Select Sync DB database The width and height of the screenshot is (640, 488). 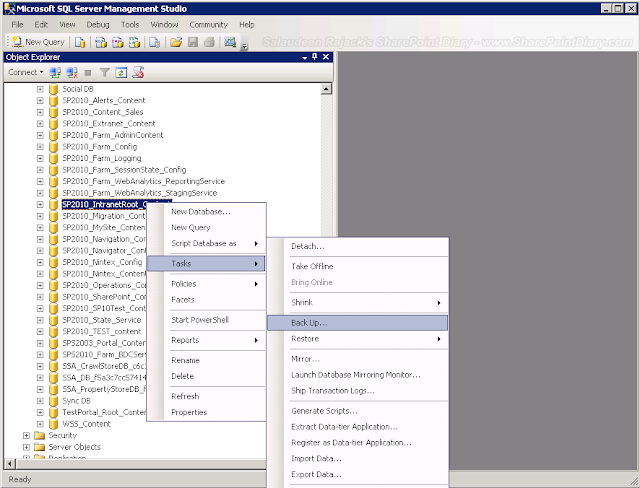click(76, 401)
